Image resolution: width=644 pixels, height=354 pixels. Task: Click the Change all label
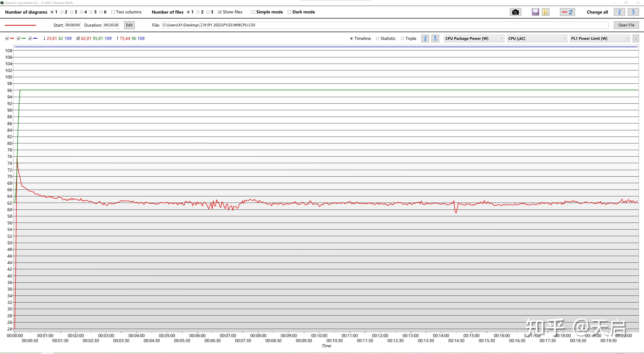(x=597, y=12)
